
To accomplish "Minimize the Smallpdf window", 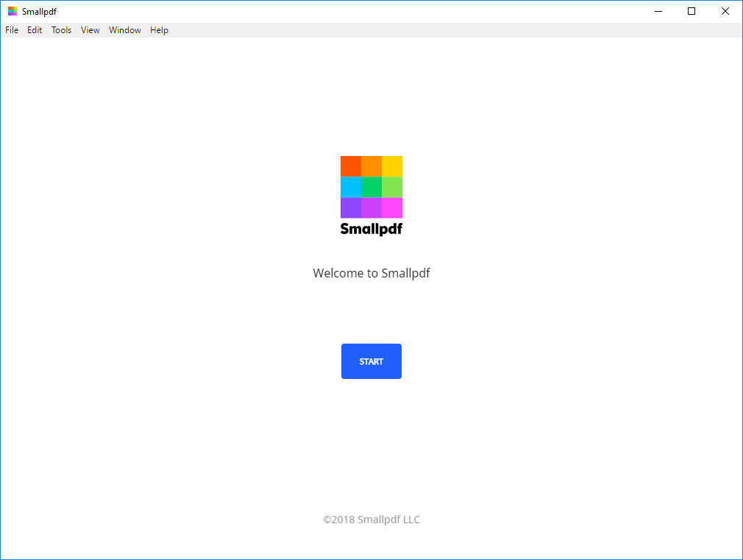I will coord(658,11).
